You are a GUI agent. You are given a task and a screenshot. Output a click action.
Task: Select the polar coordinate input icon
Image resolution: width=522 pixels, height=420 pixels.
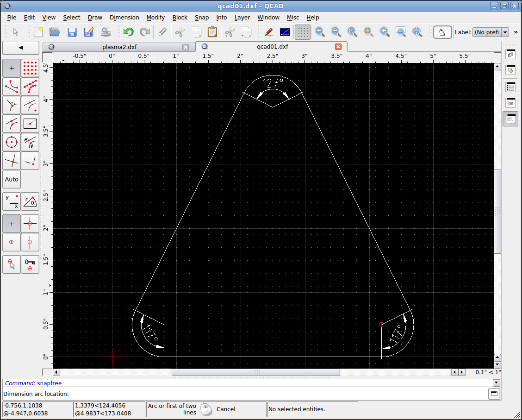coord(30,201)
